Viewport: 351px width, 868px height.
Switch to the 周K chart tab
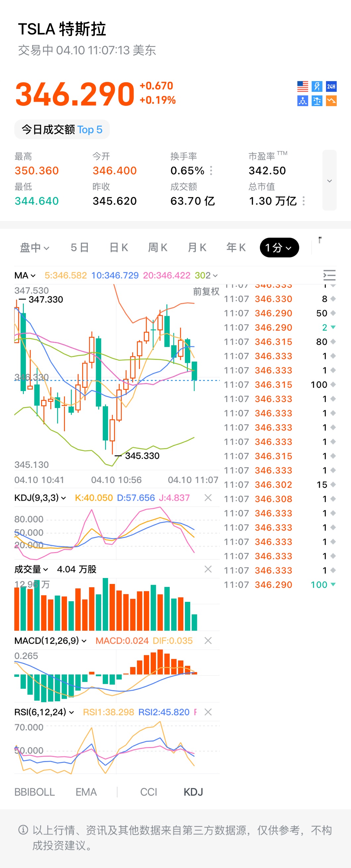point(158,248)
